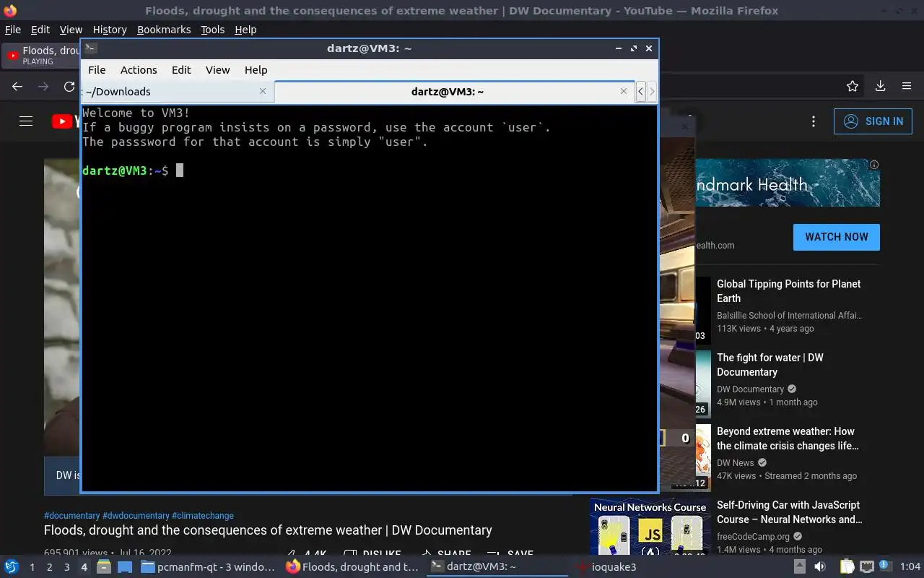Open the terminal File menu

(97, 70)
